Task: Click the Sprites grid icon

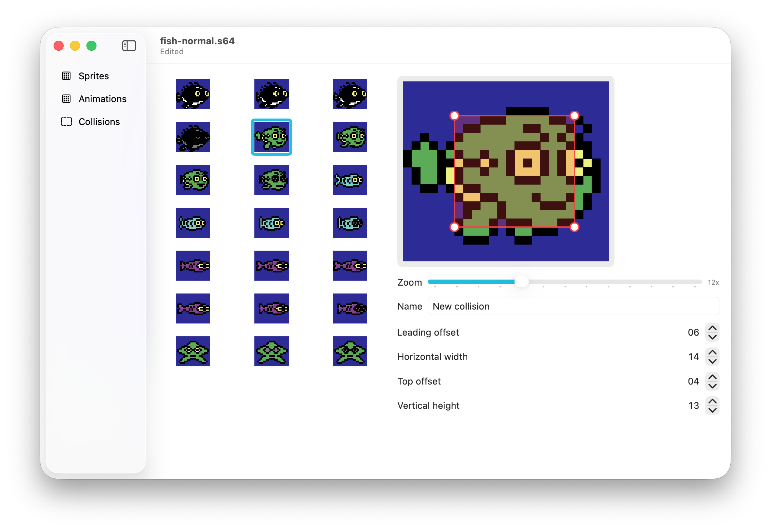Action: point(66,76)
